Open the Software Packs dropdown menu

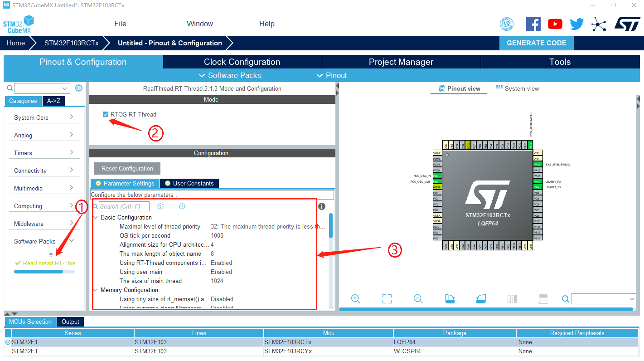pos(230,75)
